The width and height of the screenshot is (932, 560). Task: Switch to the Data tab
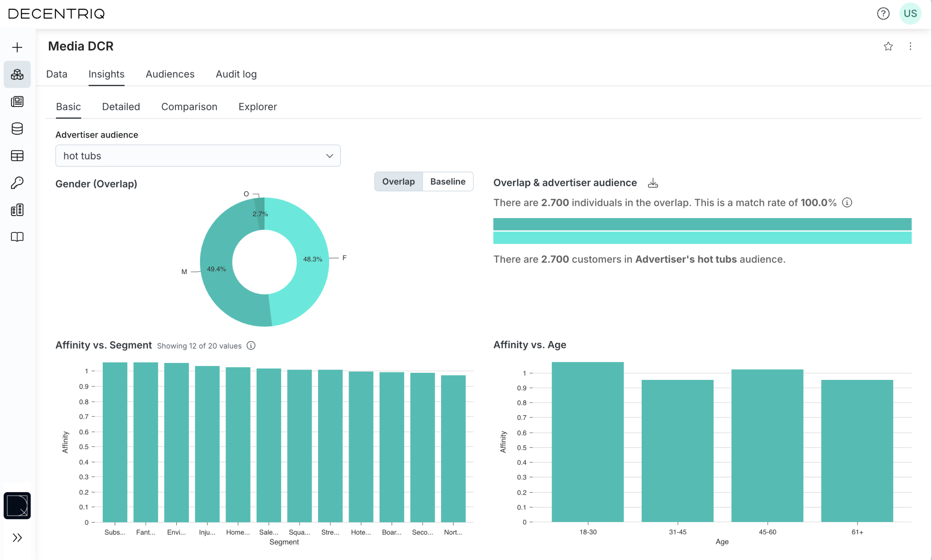click(57, 74)
